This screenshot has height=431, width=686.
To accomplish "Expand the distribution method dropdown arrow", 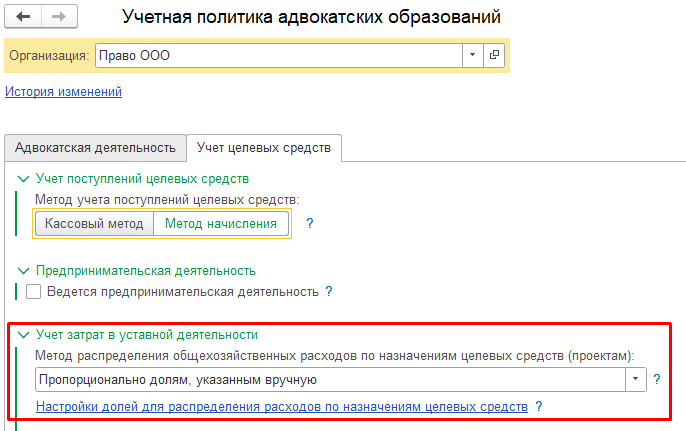I will click(x=635, y=380).
